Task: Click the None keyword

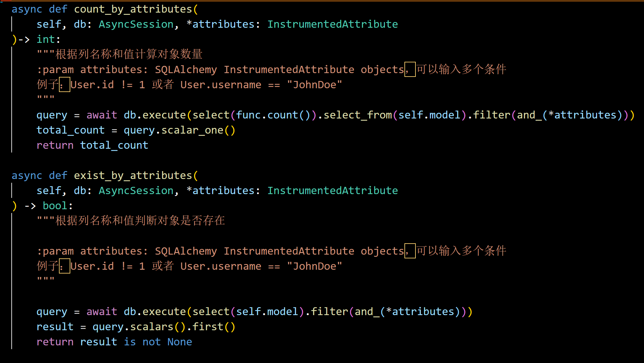Action: [x=180, y=342]
